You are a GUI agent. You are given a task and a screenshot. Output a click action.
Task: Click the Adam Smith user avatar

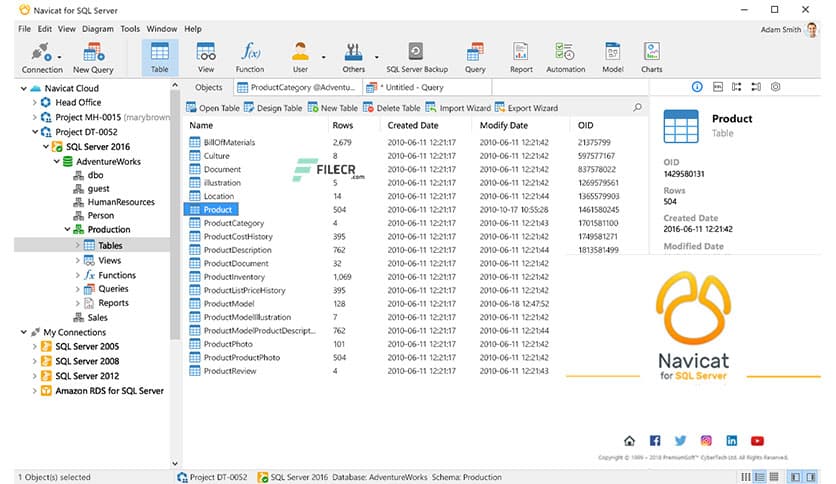811,30
